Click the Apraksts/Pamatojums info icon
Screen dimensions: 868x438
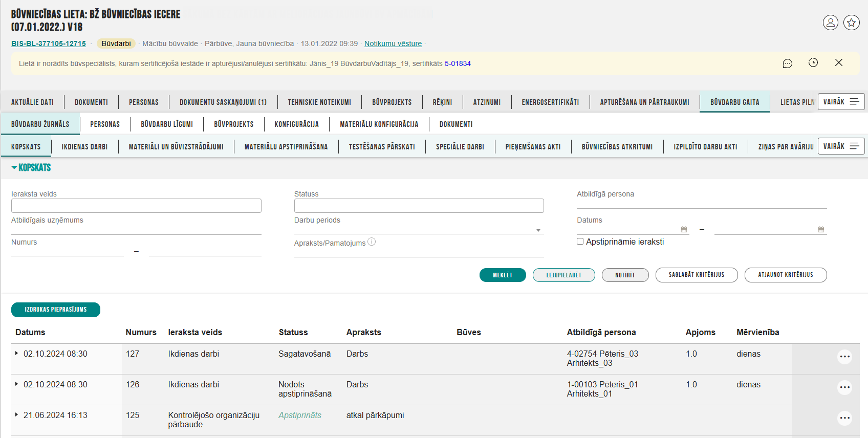pos(372,242)
